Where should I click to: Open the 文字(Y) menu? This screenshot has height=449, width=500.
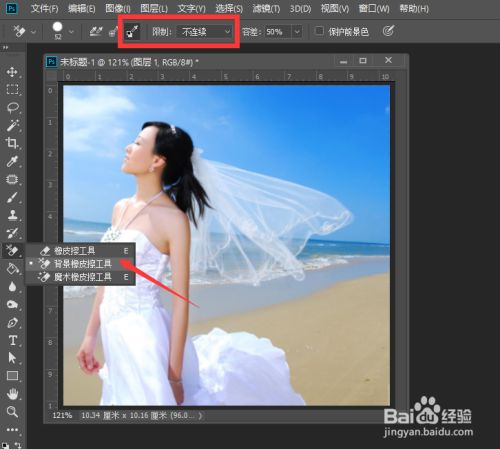pos(191,8)
